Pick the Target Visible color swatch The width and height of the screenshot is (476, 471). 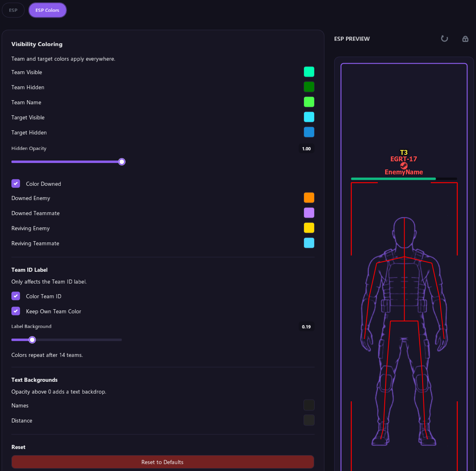tap(309, 117)
